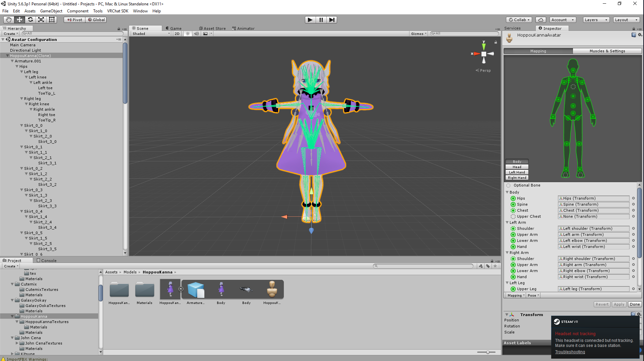This screenshot has height=361, width=644.
Task: Click the Hips Transform object field
Action: (593, 198)
